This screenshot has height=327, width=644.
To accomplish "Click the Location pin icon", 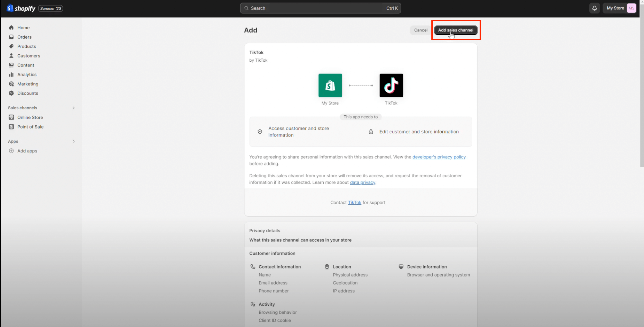I will click(327, 267).
